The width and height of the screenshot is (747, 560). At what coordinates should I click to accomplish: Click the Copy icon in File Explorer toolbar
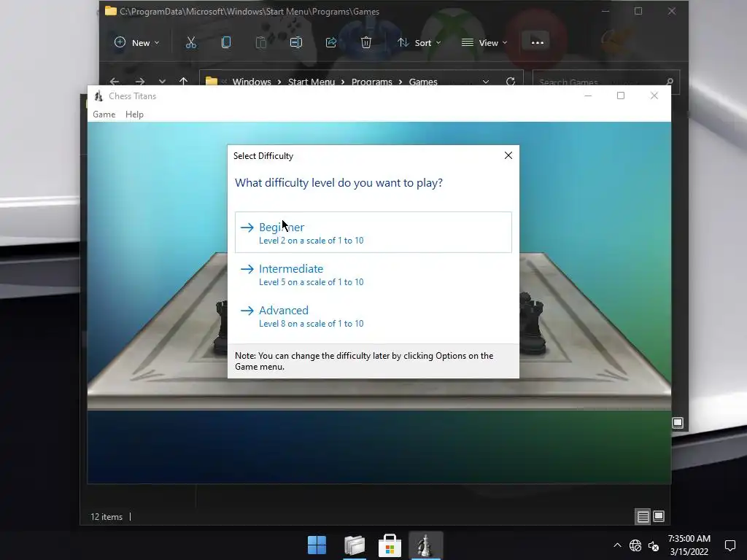(x=226, y=42)
